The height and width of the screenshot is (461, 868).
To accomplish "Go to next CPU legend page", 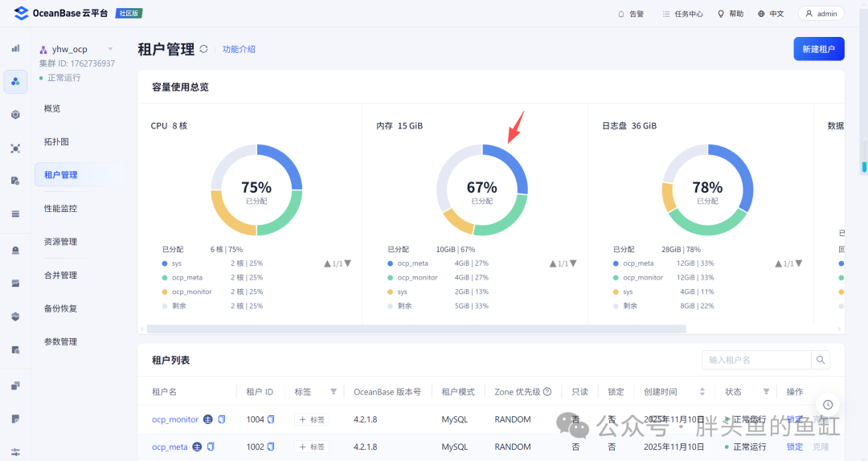I will [348, 264].
